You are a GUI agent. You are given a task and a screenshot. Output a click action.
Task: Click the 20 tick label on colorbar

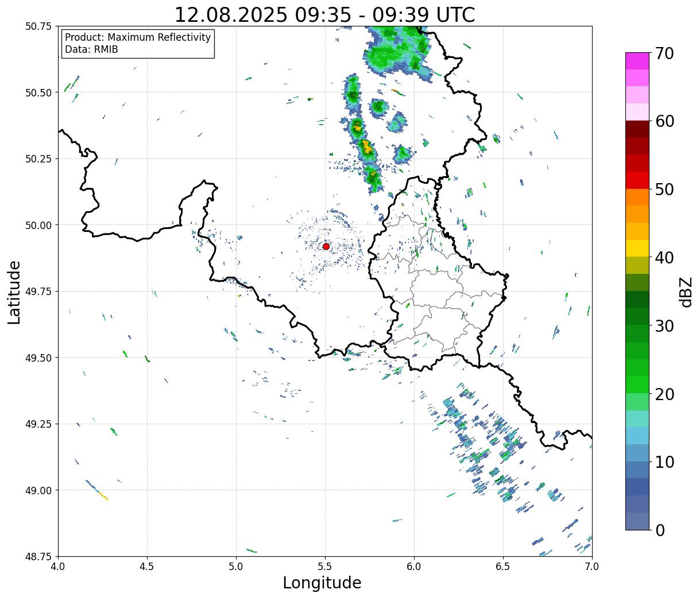[664, 394]
